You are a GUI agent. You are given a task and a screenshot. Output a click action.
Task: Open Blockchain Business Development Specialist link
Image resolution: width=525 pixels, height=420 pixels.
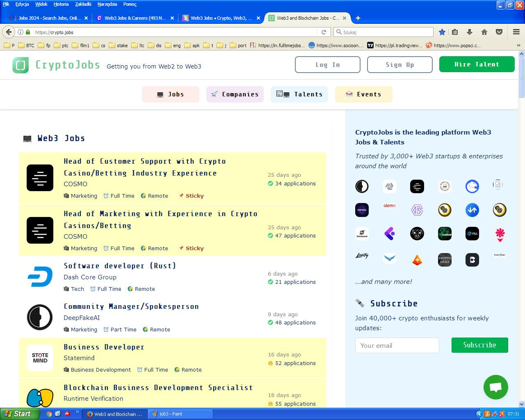pos(158,388)
